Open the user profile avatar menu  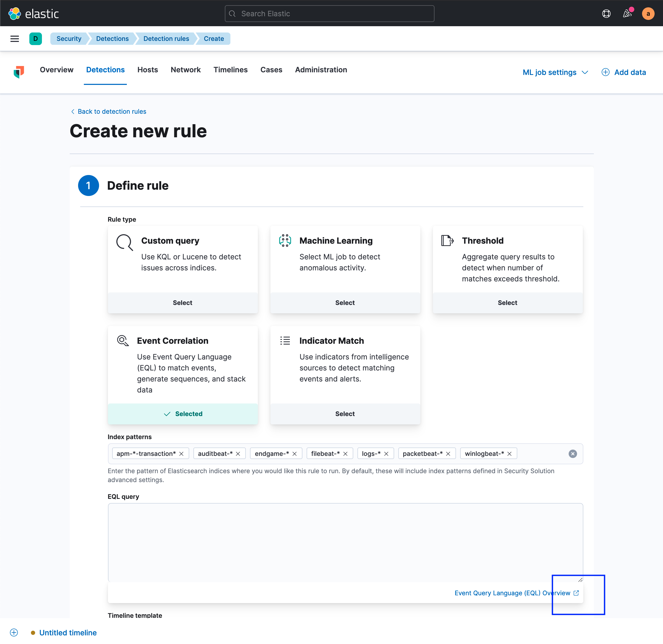(x=648, y=14)
